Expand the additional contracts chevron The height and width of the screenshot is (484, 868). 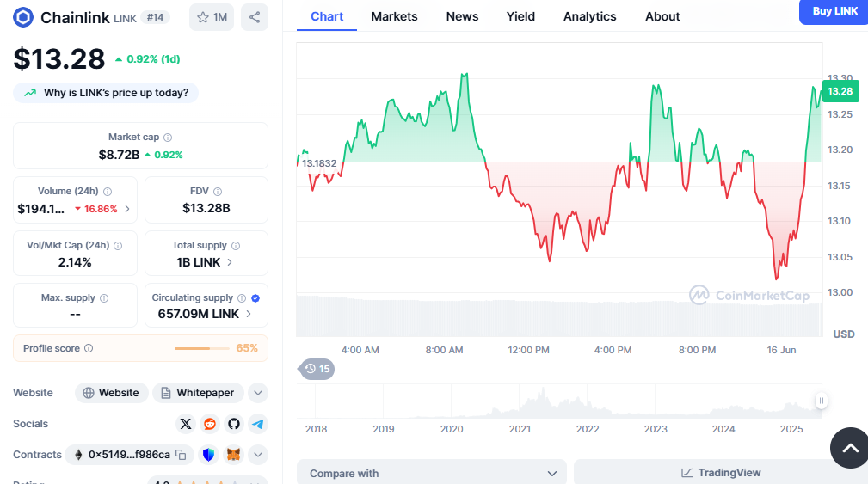tap(258, 455)
